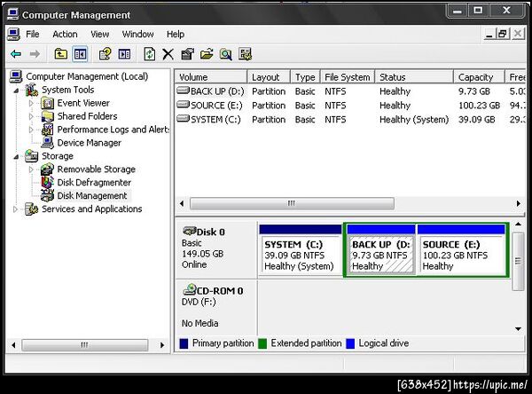Expand the Shared Folders node
532x394 pixels.
coord(31,116)
